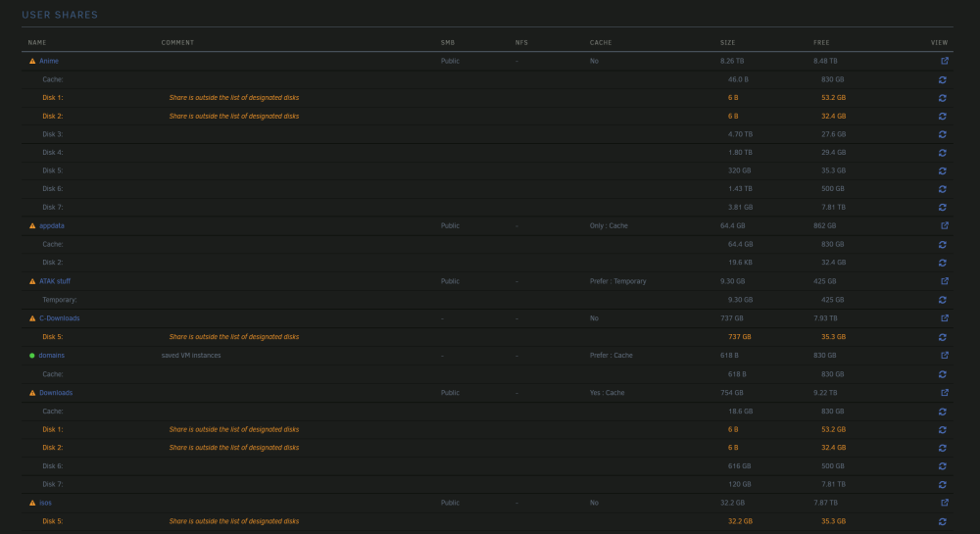Refresh isos Disk 5 row with 32.2 GB
This screenshot has width=980, height=534.
pyautogui.click(x=943, y=521)
